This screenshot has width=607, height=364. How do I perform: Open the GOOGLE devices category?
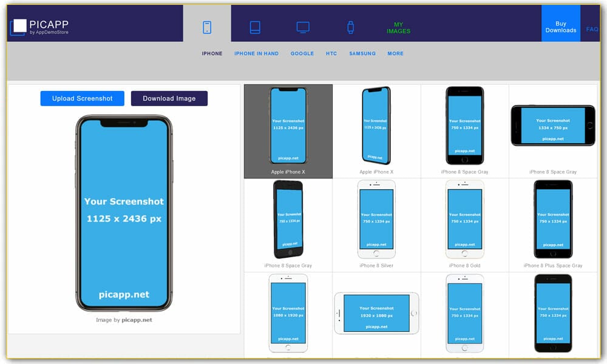pyautogui.click(x=302, y=53)
